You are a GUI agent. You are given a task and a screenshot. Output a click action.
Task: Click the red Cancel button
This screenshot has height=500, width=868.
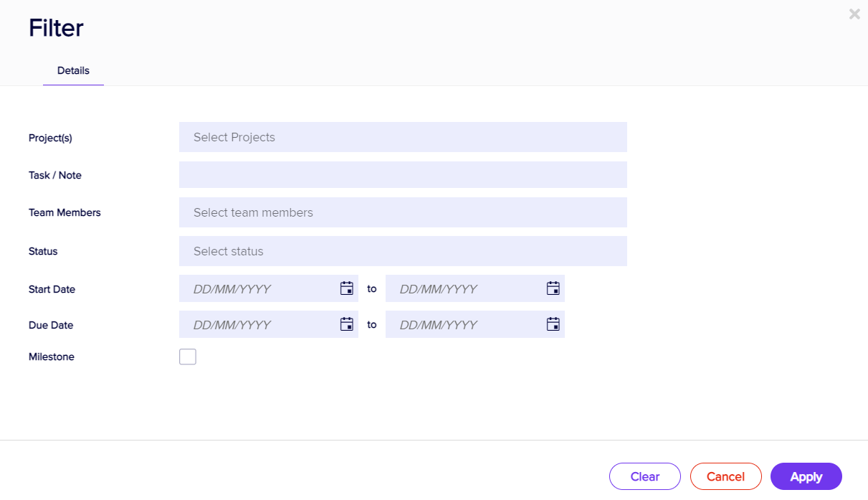point(725,476)
